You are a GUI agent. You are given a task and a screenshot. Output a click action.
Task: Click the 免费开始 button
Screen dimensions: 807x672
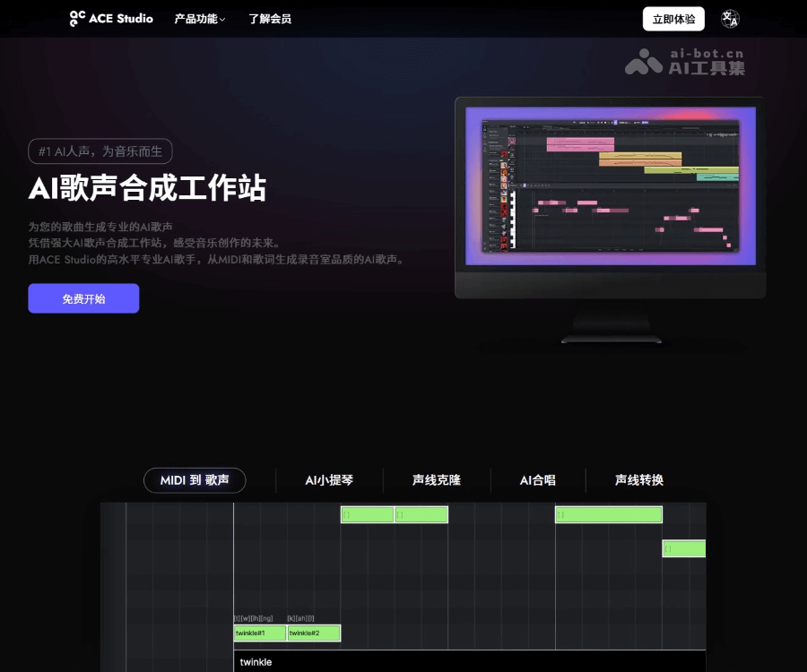click(x=83, y=297)
